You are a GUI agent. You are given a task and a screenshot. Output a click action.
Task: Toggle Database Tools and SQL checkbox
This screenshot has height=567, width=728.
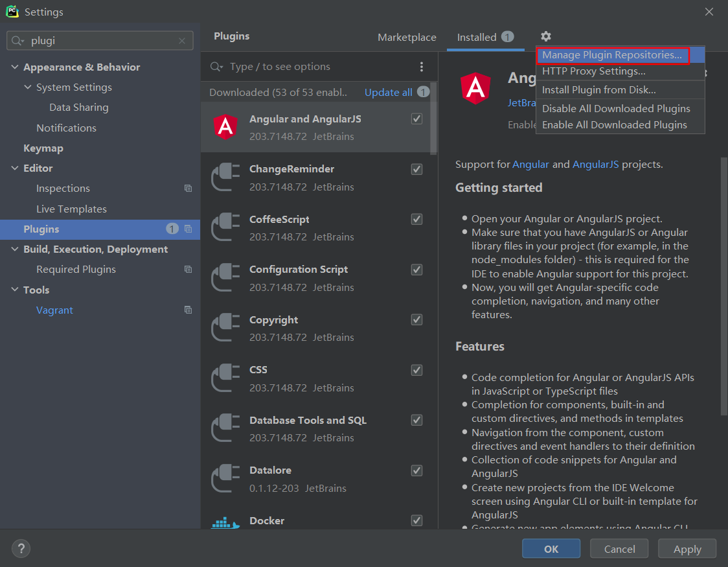pos(416,421)
